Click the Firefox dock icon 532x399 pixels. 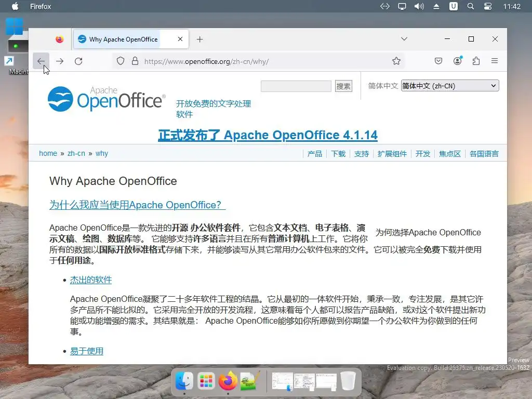tap(228, 381)
